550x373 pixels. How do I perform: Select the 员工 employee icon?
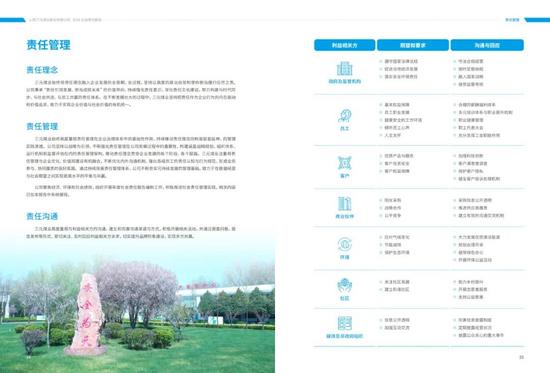click(x=344, y=116)
